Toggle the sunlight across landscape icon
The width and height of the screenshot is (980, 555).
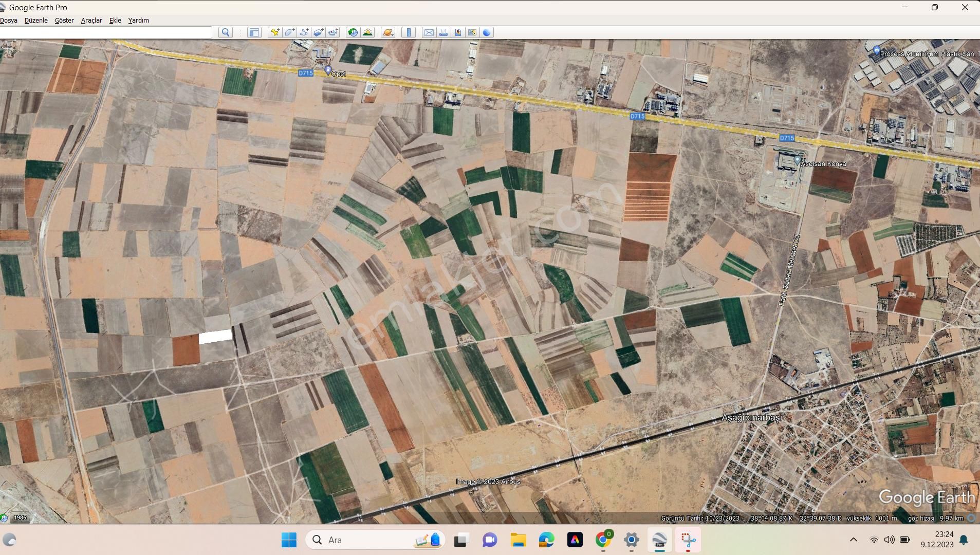tap(367, 32)
